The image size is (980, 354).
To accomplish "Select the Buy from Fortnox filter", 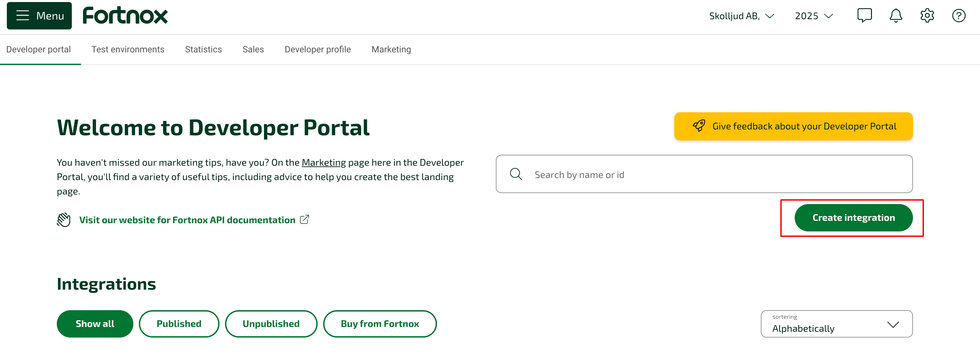I will (x=380, y=324).
